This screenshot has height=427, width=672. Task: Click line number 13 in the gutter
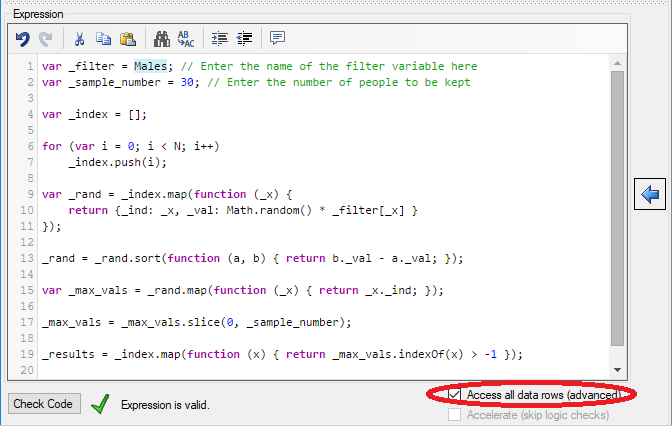[x=31, y=258]
